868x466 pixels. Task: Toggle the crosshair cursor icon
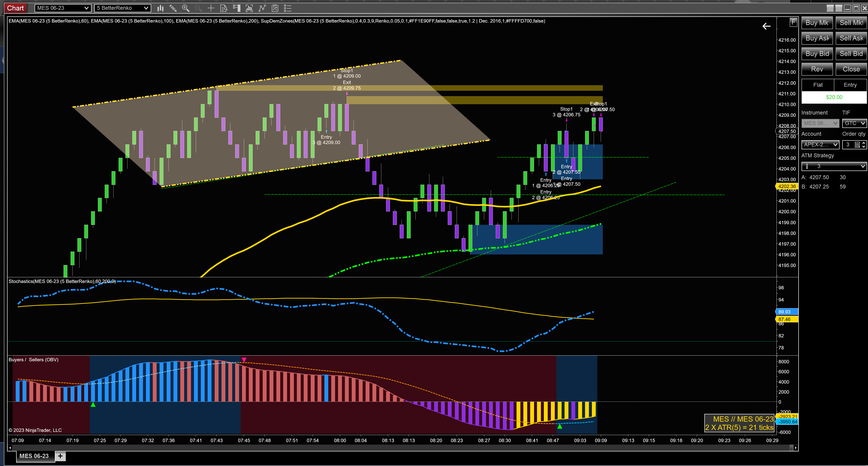(x=211, y=8)
